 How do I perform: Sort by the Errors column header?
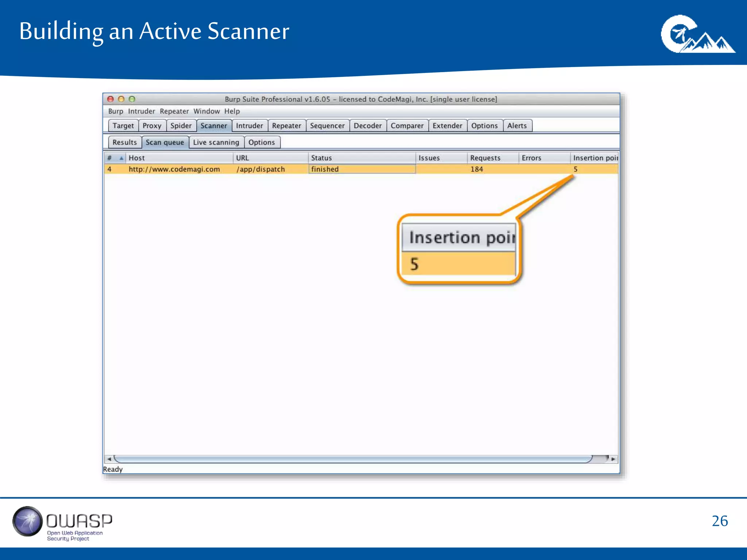point(544,158)
